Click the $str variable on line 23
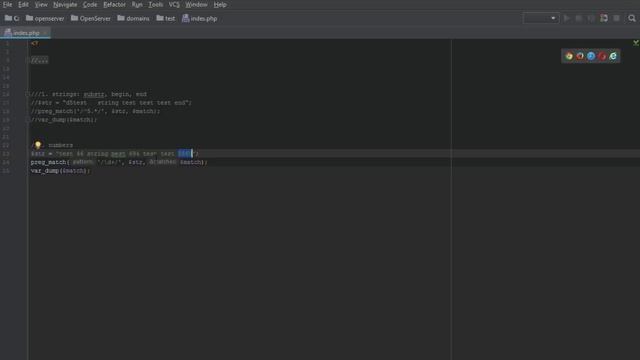The height and width of the screenshot is (360, 640). click(x=38, y=153)
